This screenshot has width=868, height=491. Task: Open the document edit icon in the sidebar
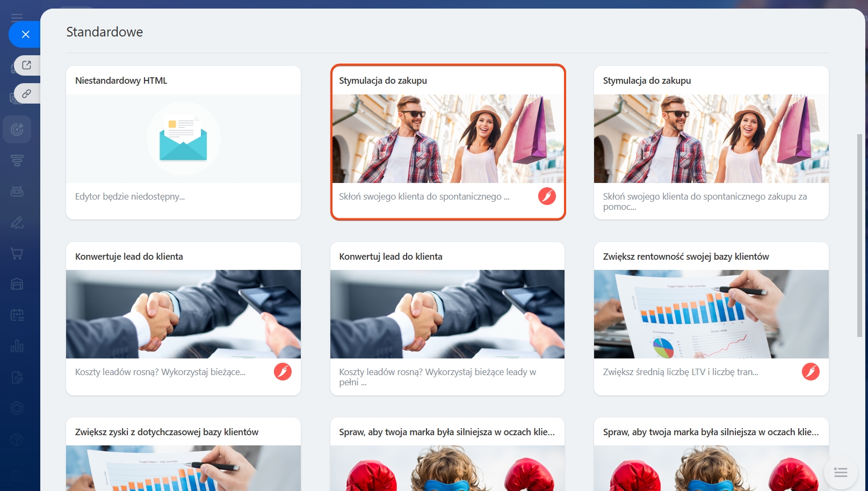pos(17,377)
